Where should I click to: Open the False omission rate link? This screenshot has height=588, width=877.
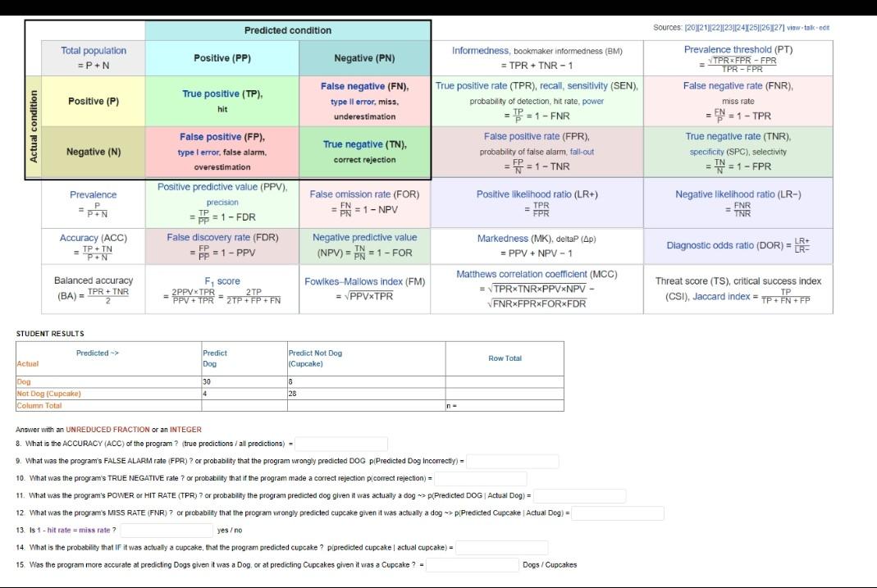click(x=350, y=194)
